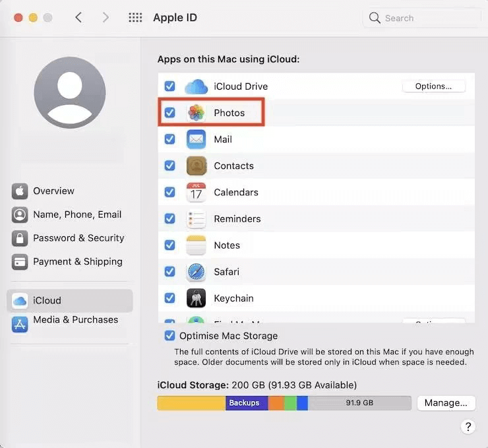Screen dimensions: 488x448
Task: Go back with the left chevron
Action: coord(78,18)
